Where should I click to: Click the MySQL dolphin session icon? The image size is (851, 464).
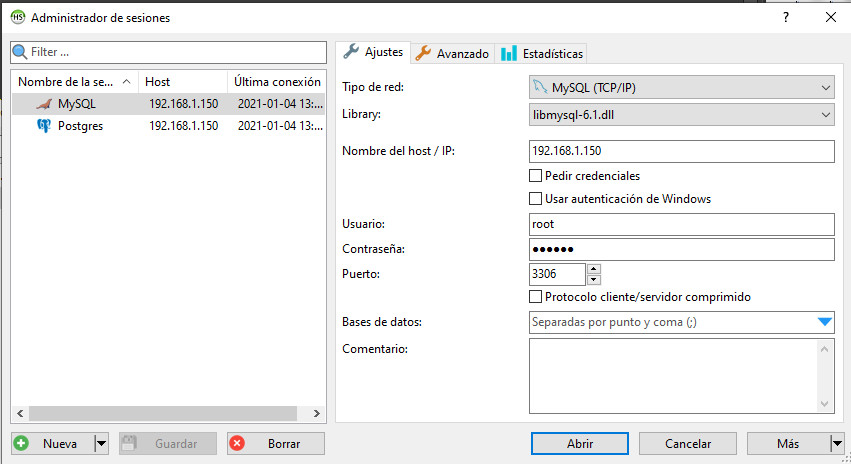[44, 104]
